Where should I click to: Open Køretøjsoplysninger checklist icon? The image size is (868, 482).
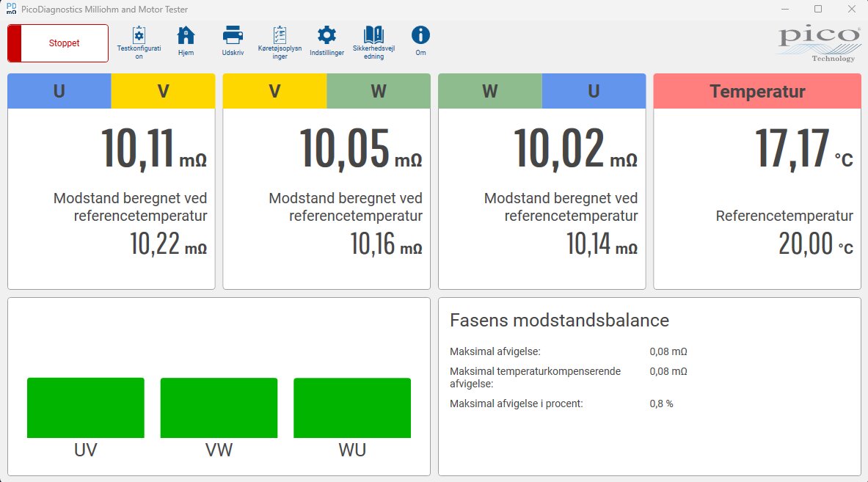[x=280, y=34]
